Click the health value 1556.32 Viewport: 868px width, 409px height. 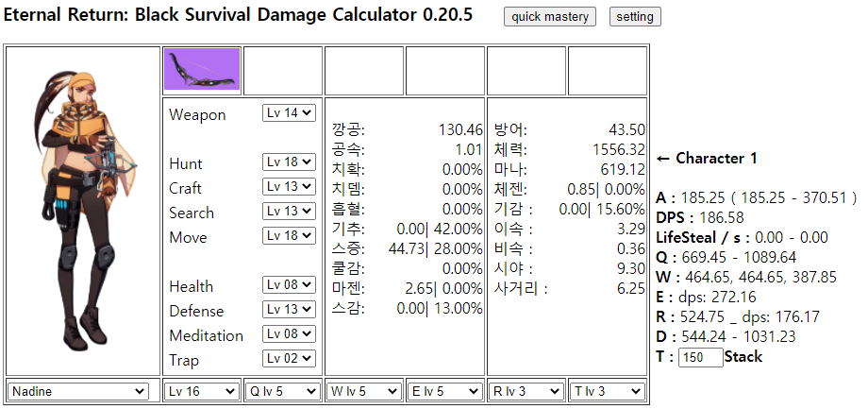(x=618, y=149)
